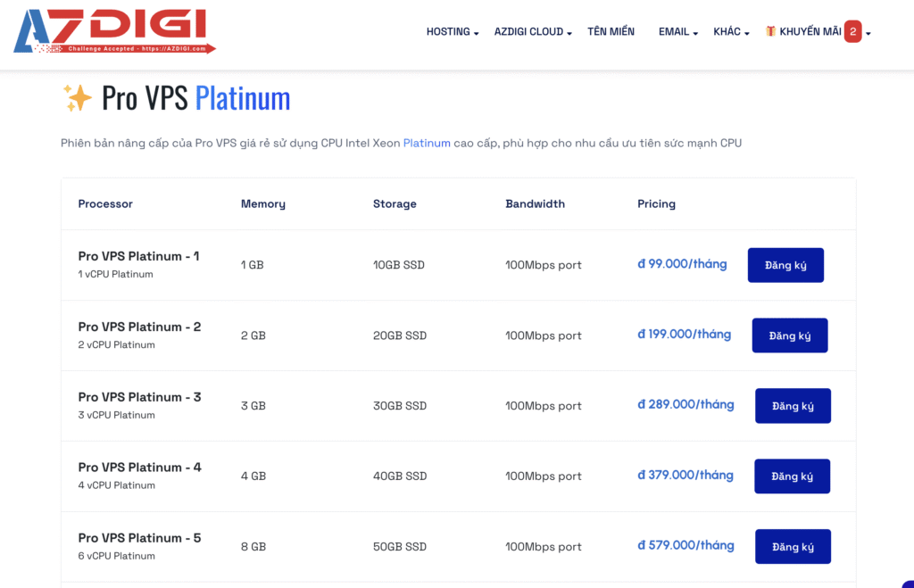The image size is (914, 588).
Task: Click the sparkle icon beside the heading
Action: tap(77, 97)
